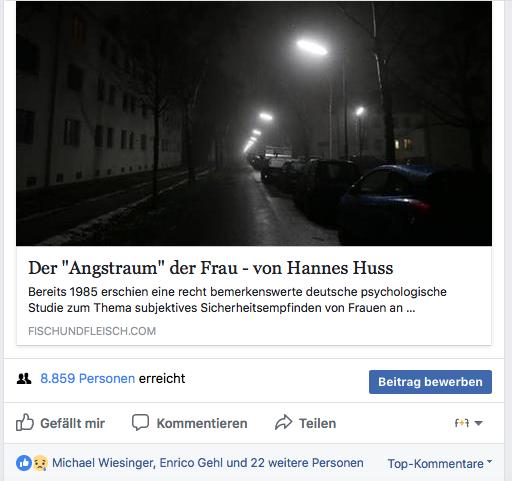The height and width of the screenshot is (481, 512).
Task: Open the Angstraum der Frau article headline
Action: click(x=211, y=268)
